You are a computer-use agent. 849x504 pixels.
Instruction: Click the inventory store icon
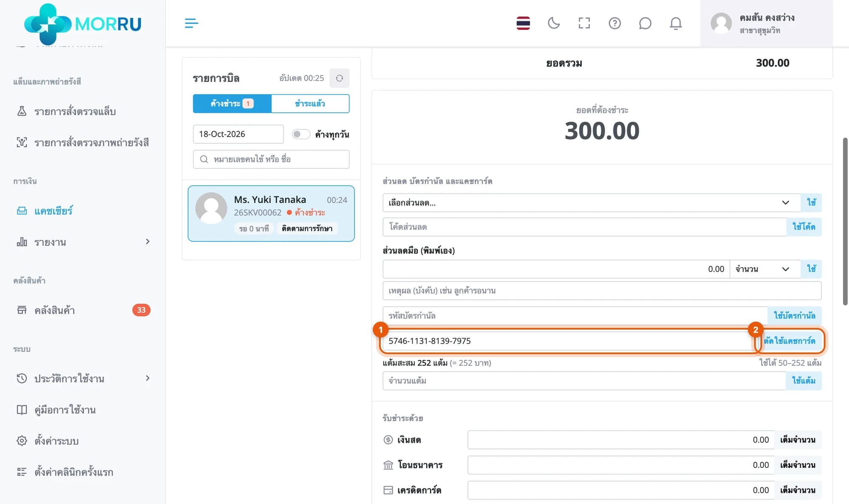(x=22, y=310)
